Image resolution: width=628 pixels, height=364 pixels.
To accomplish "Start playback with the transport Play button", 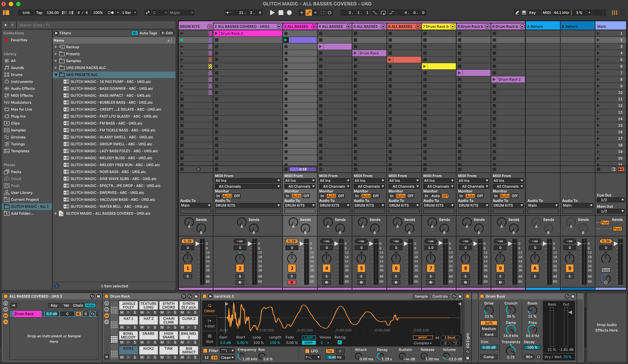I will (x=272, y=13).
